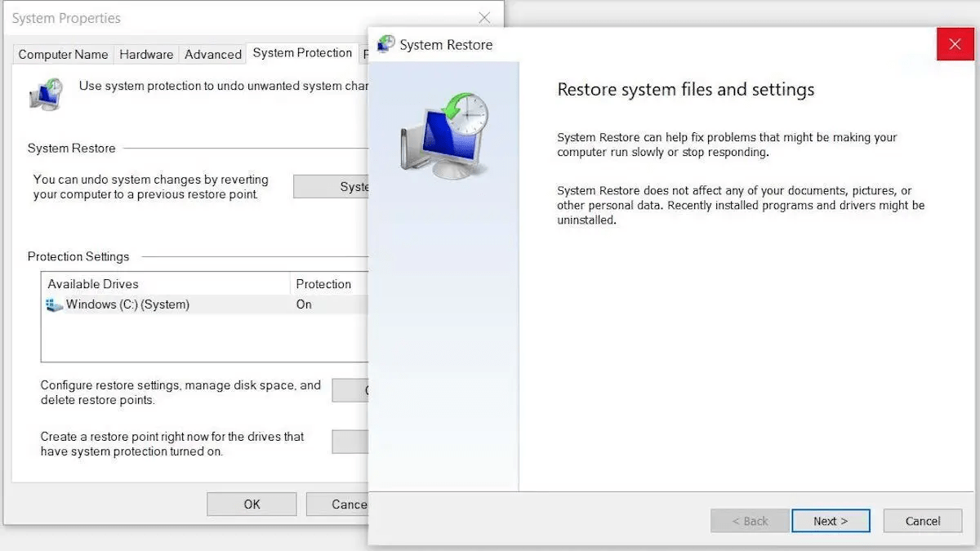
Task: Click the Restore system files and settings heading
Action: (686, 90)
